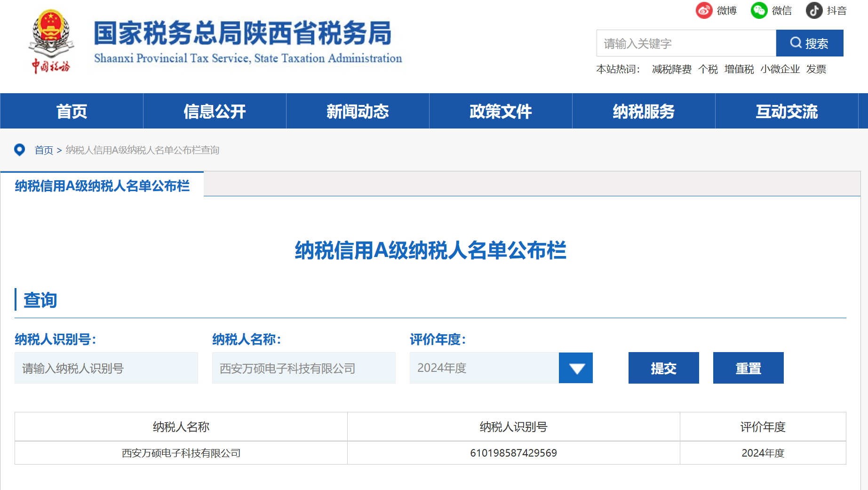Click the 减税降费 hot keyword link
This screenshot has height=490, width=868.
click(671, 69)
